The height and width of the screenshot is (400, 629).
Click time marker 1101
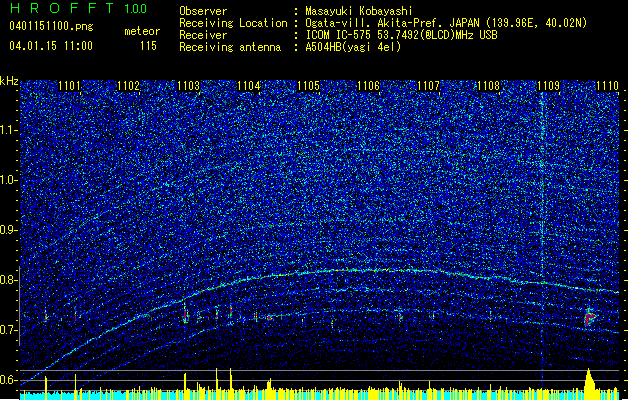click(x=69, y=86)
